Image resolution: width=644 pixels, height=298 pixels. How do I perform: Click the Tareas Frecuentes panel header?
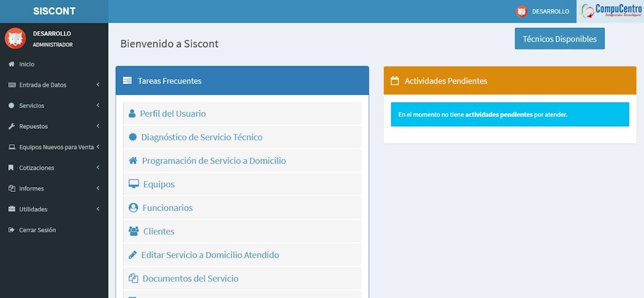[242, 80]
